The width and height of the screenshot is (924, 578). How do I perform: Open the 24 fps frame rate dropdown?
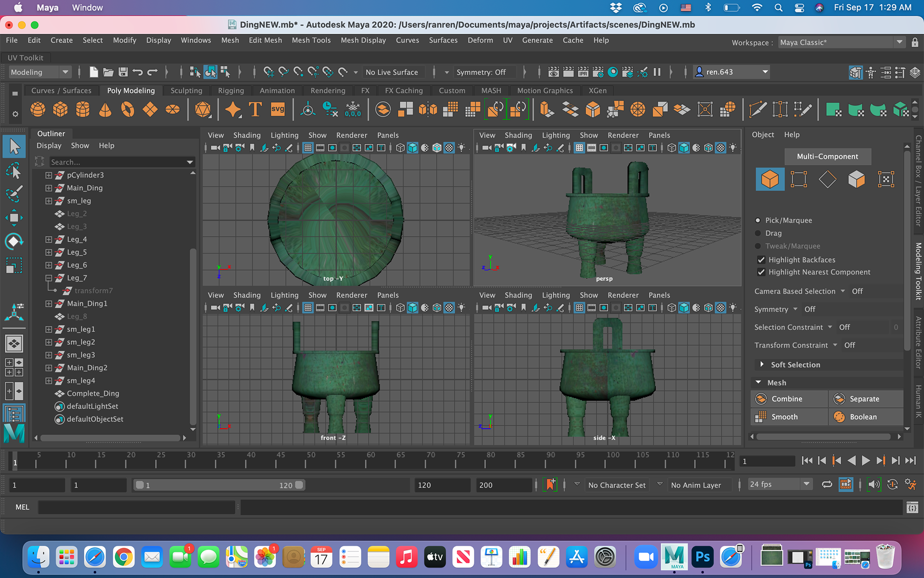tap(780, 485)
